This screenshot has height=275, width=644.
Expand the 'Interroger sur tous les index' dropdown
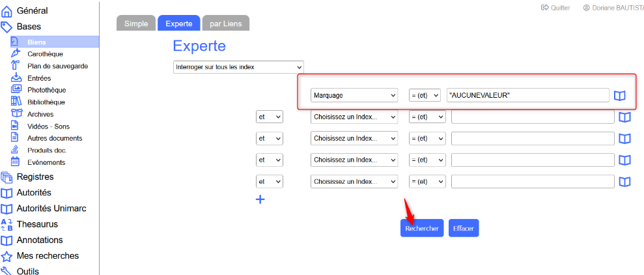tap(239, 67)
